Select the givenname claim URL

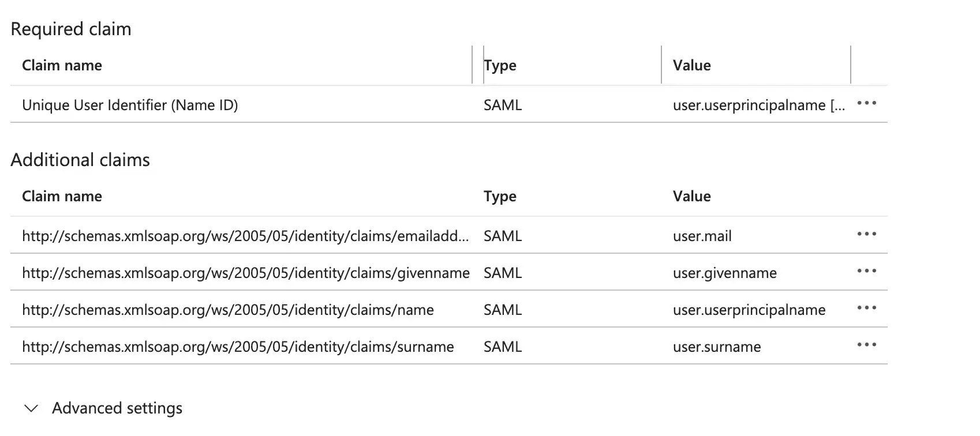pos(246,273)
